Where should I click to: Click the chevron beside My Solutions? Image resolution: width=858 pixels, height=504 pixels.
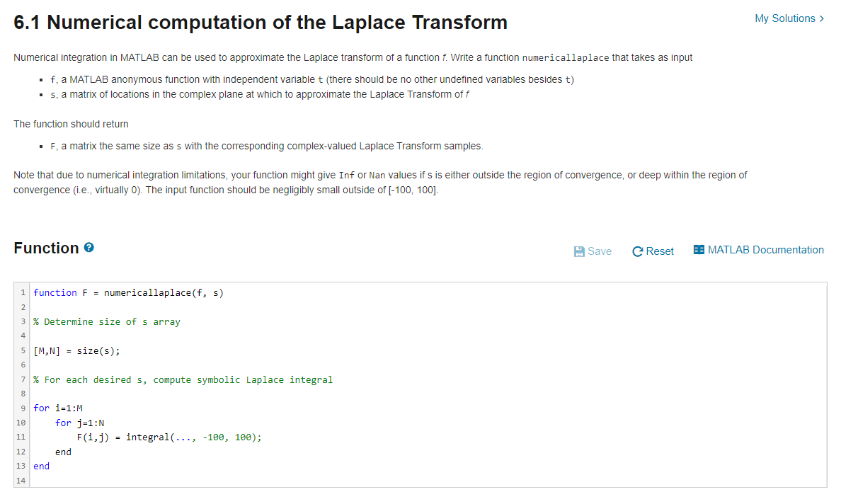coord(820,19)
